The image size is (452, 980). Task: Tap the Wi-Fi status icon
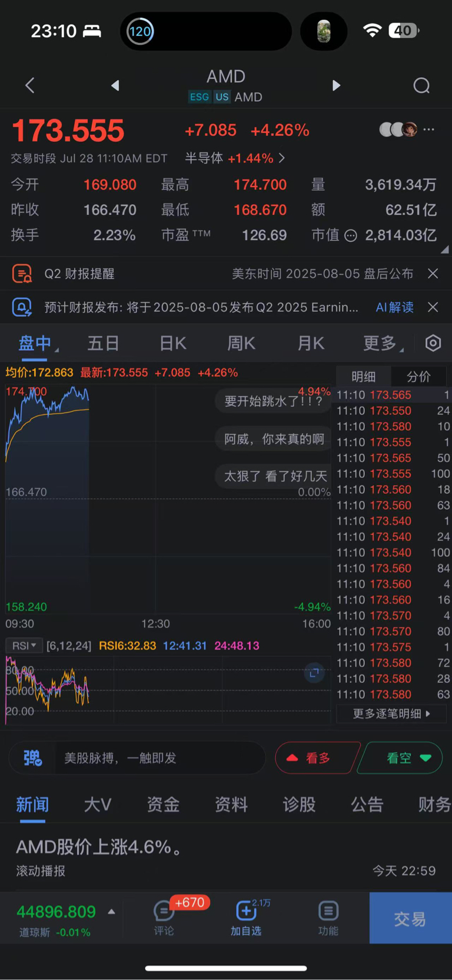pyautogui.click(x=371, y=30)
